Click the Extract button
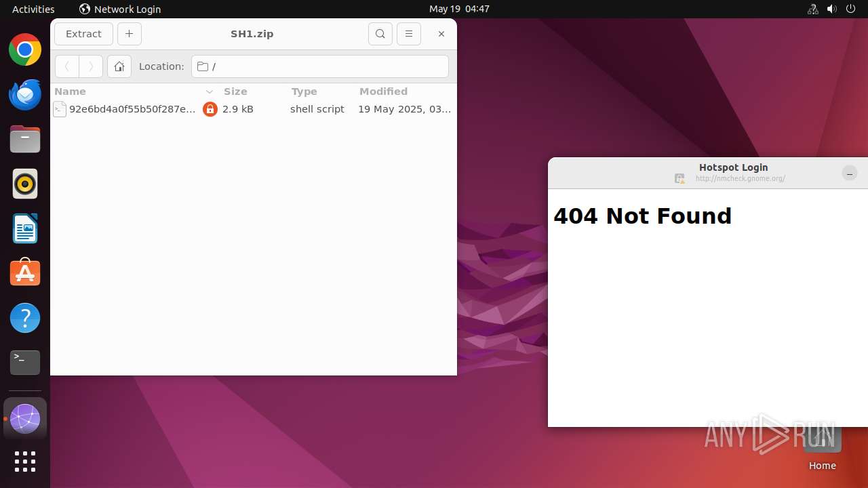This screenshot has width=868, height=488. point(83,34)
